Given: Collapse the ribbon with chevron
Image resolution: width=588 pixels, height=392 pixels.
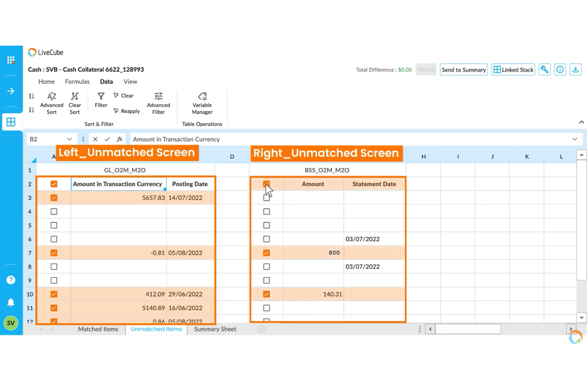Looking at the screenshot, I should [581, 122].
